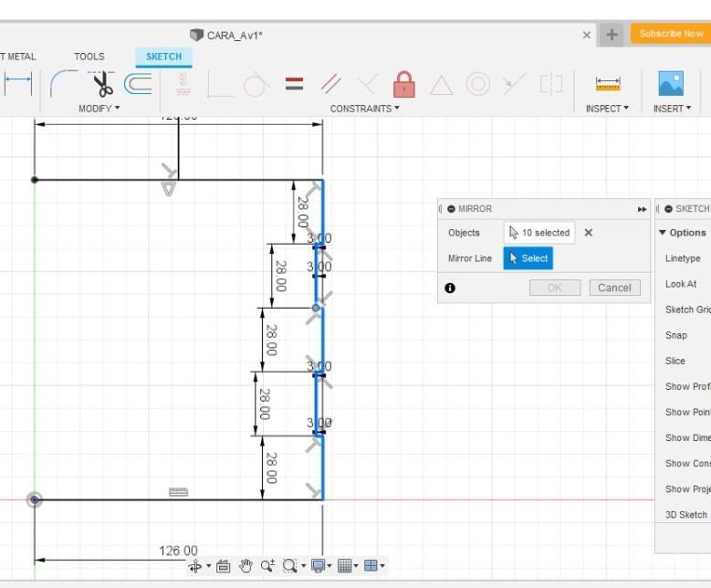This screenshot has width=711, height=588.
Task: Apply the Coincident constraint
Action: click(367, 84)
